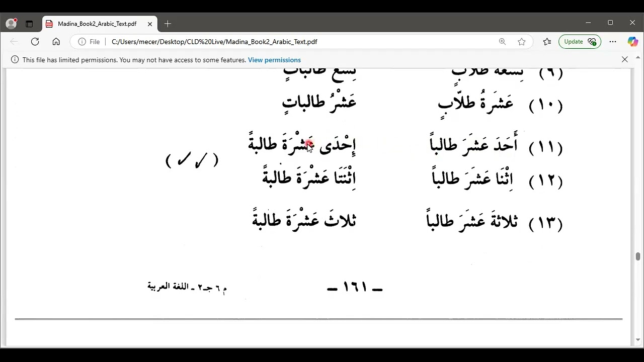This screenshot has width=644, height=362.
Task: Click the text عَشَرَةُ طلابٍ
Action: coord(475,105)
